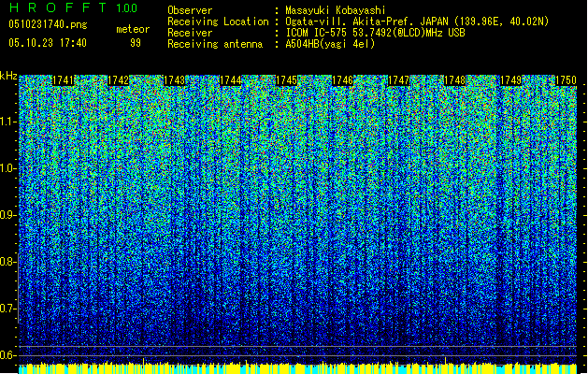Click the 0.7 frequency axis label
Image resolution: width=588 pixels, height=374 pixels.
tap(7, 309)
